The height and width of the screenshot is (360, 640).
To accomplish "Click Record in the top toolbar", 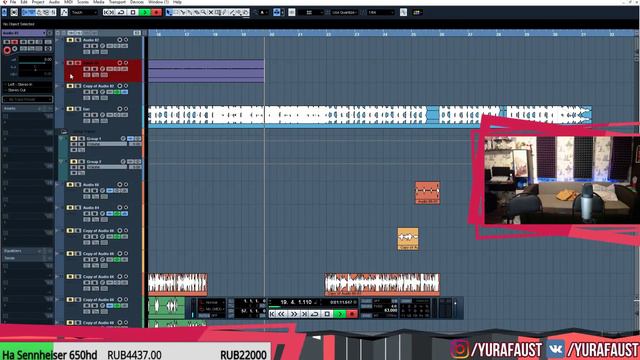I will coord(156,13).
